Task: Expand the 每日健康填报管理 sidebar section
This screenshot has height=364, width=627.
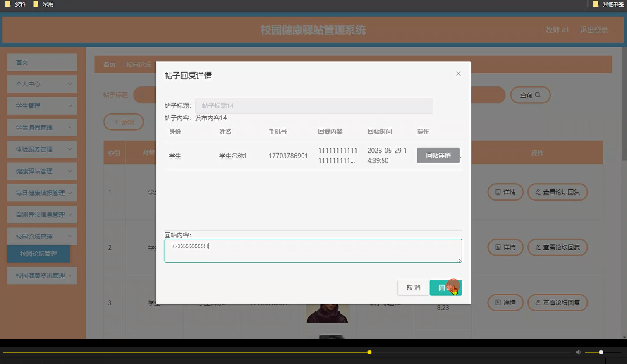Action: click(41, 192)
